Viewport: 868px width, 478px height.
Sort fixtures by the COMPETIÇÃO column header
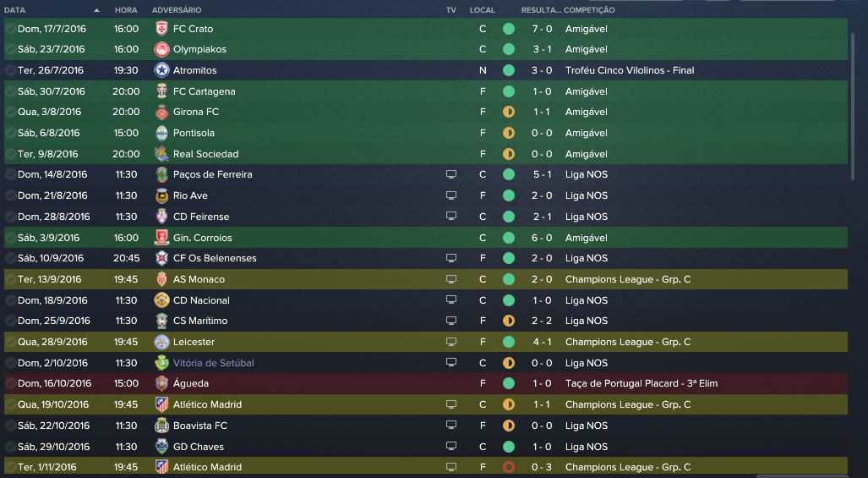(x=589, y=10)
